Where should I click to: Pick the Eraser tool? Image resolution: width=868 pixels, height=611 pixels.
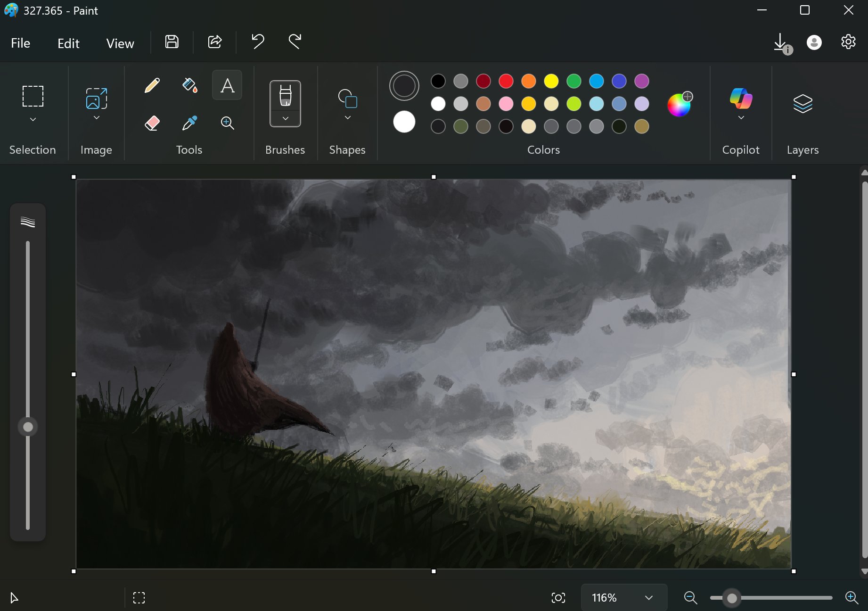coord(152,123)
